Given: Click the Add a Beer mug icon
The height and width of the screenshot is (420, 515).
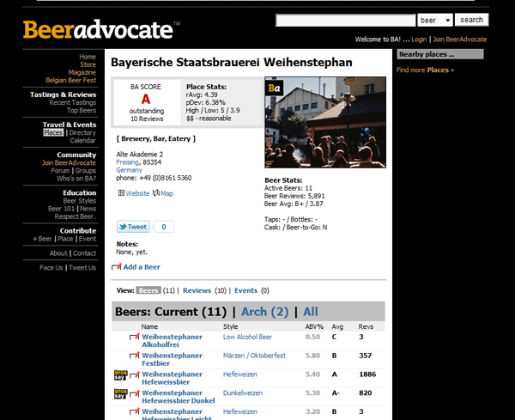Looking at the screenshot, I should click(x=117, y=266).
